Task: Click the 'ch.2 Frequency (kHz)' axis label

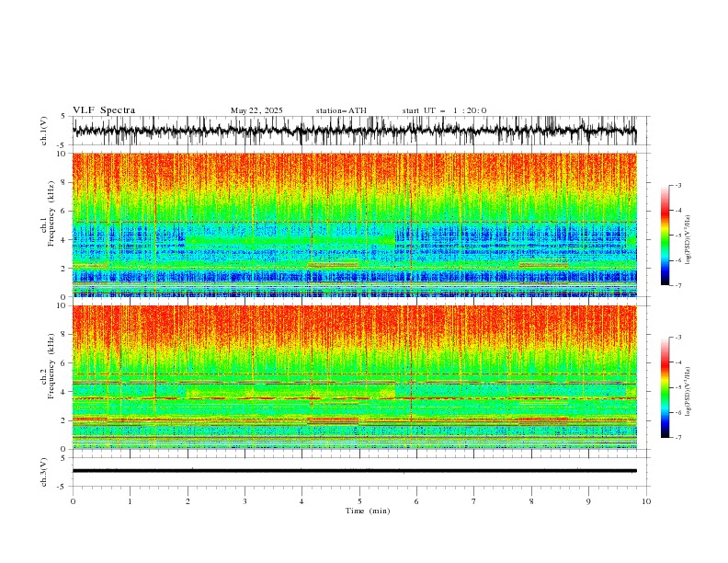Action: click(48, 365)
